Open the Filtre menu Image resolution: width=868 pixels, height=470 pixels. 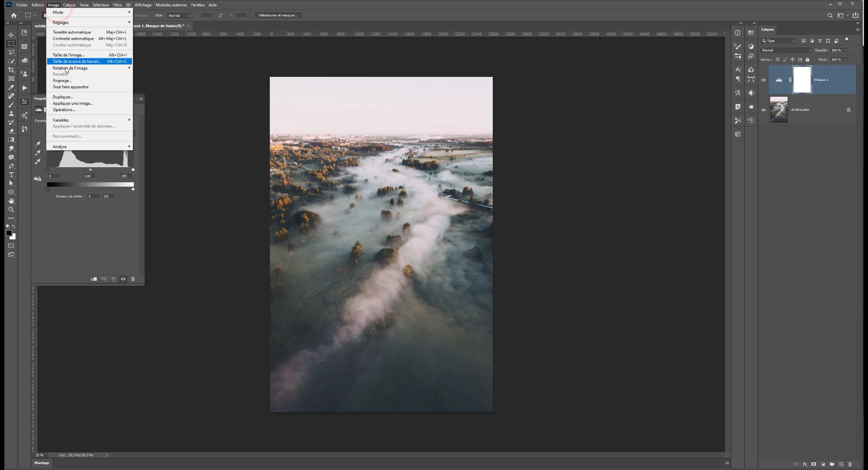117,5
